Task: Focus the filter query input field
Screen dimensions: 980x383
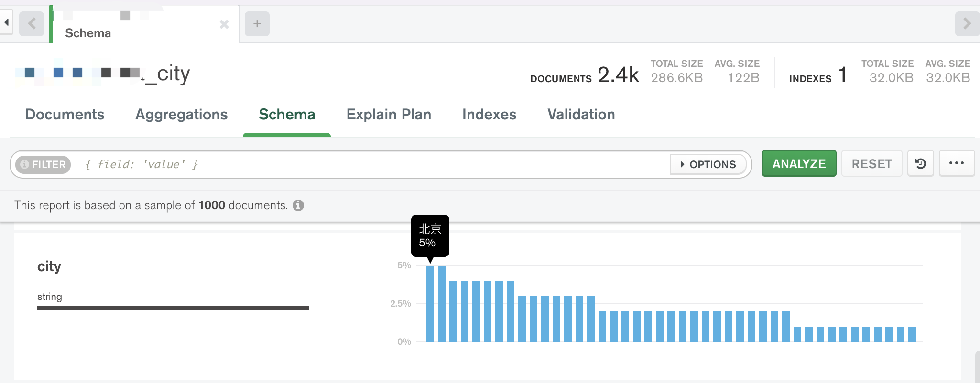Action: [373, 164]
